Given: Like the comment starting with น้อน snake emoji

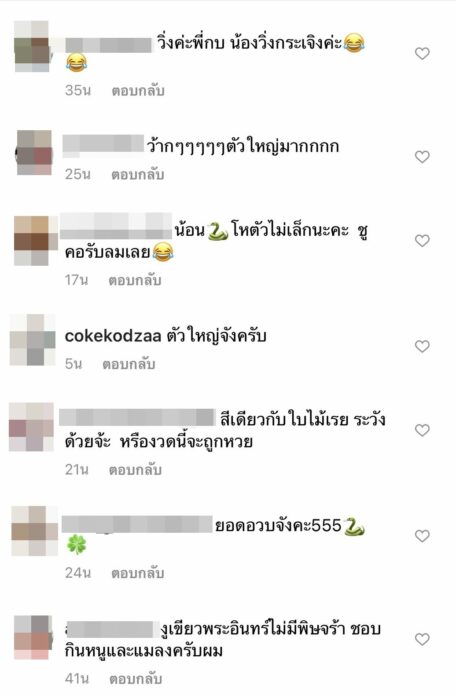Looking at the screenshot, I should (x=422, y=241).
